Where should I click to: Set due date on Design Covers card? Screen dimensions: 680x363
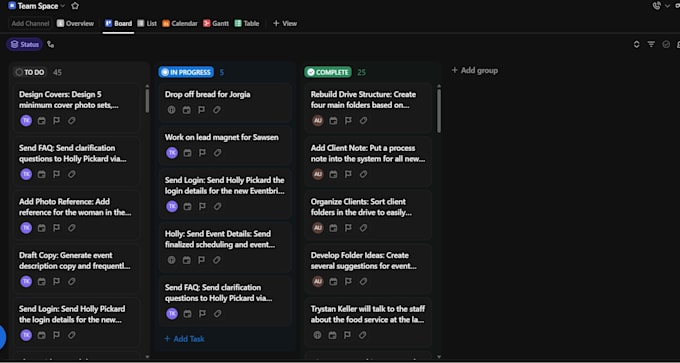click(41, 121)
